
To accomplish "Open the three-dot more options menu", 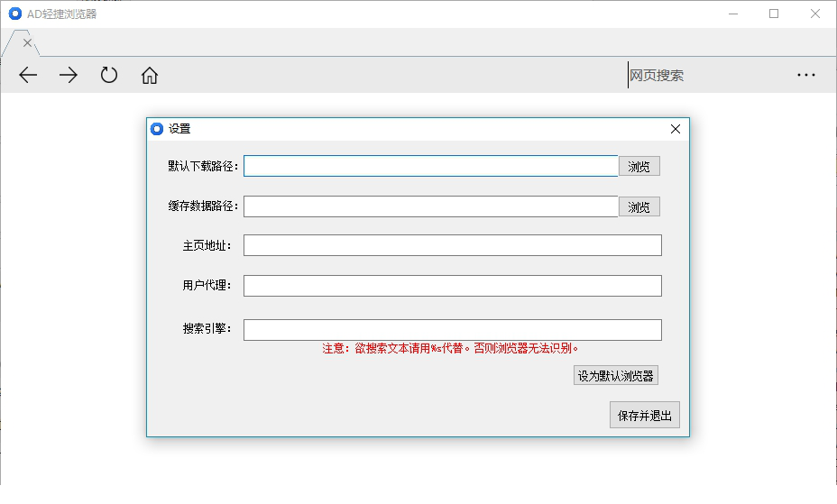I will [806, 75].
